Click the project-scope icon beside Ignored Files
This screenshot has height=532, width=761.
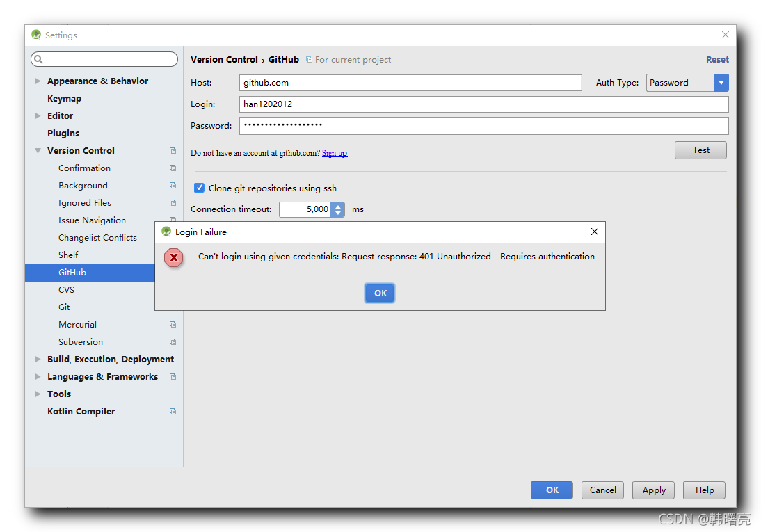(173, 203)
